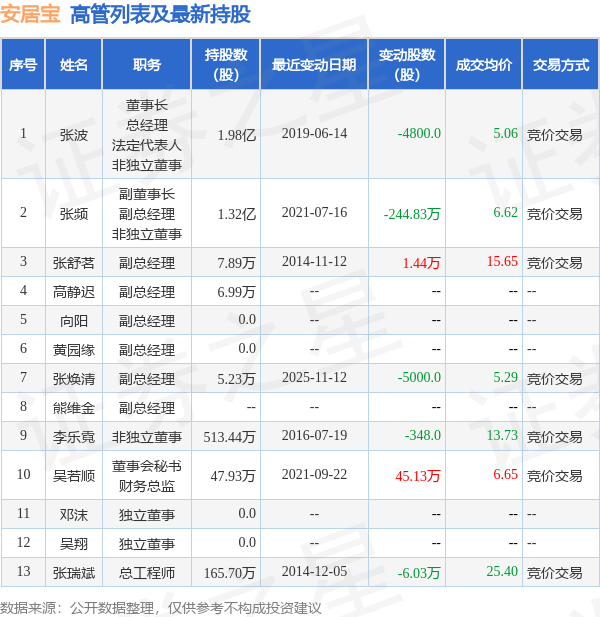
Task: Select the 职务 column header
Action: tap(147, 65)
